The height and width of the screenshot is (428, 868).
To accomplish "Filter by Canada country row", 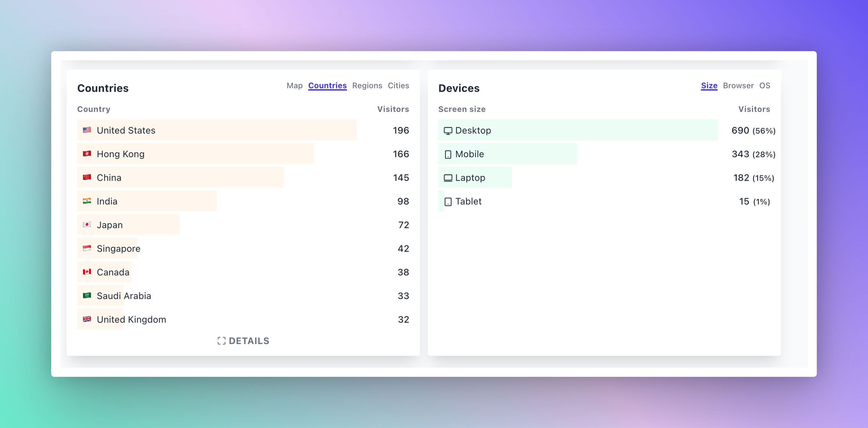I will click(243, 272).
